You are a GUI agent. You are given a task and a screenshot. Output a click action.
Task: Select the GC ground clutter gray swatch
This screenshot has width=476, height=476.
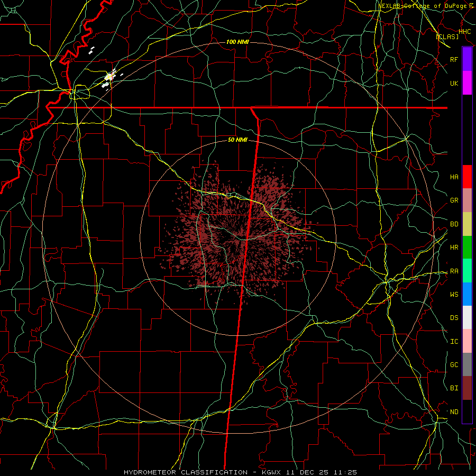pyautogui.click(x=467, y=364)
